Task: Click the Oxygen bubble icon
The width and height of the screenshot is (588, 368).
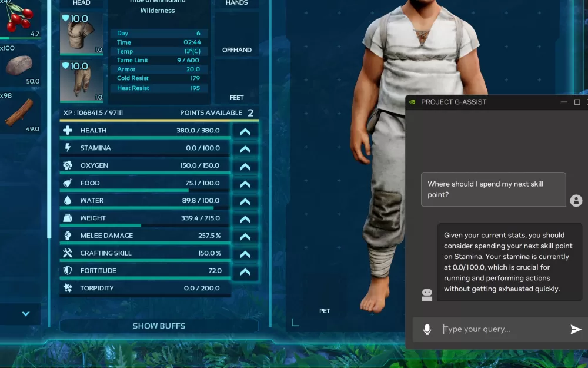Action: click(68, 165)
